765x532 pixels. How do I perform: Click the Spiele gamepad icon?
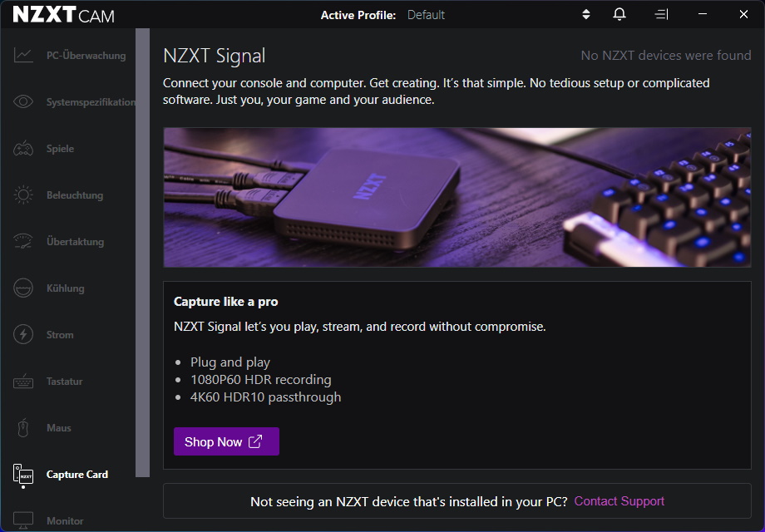pos(25,148)
